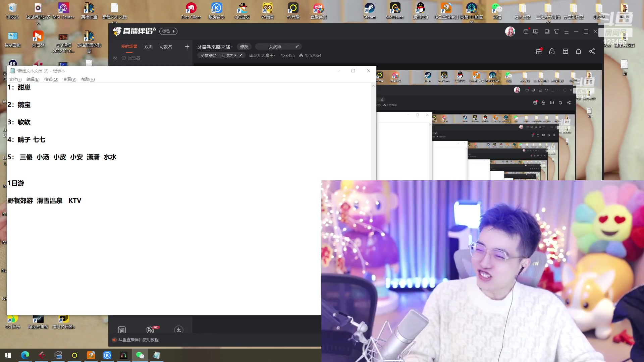Switch to Notepad via taskbar icon
This screenshot has height=362, width=644.
pyautogui.click(x=156, y=355)
